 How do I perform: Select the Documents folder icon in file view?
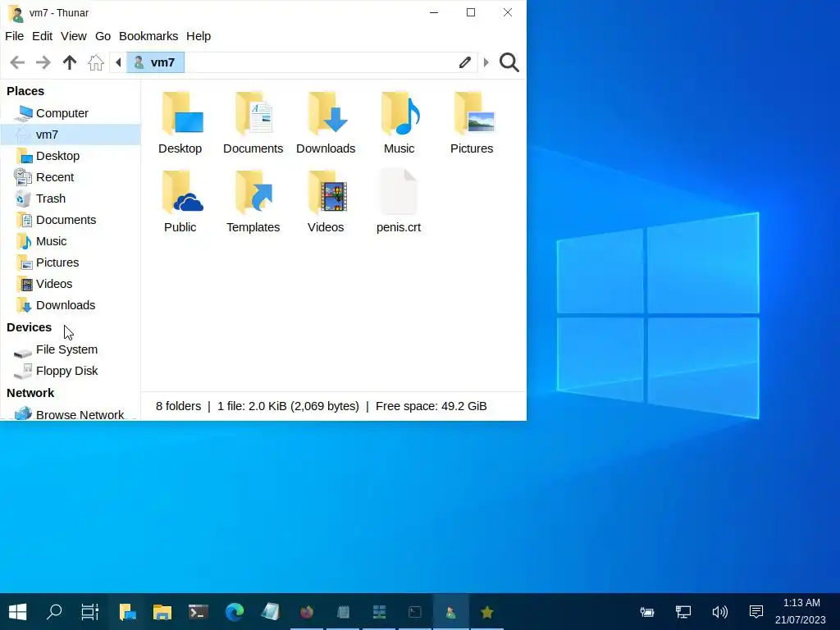point(254,113)
